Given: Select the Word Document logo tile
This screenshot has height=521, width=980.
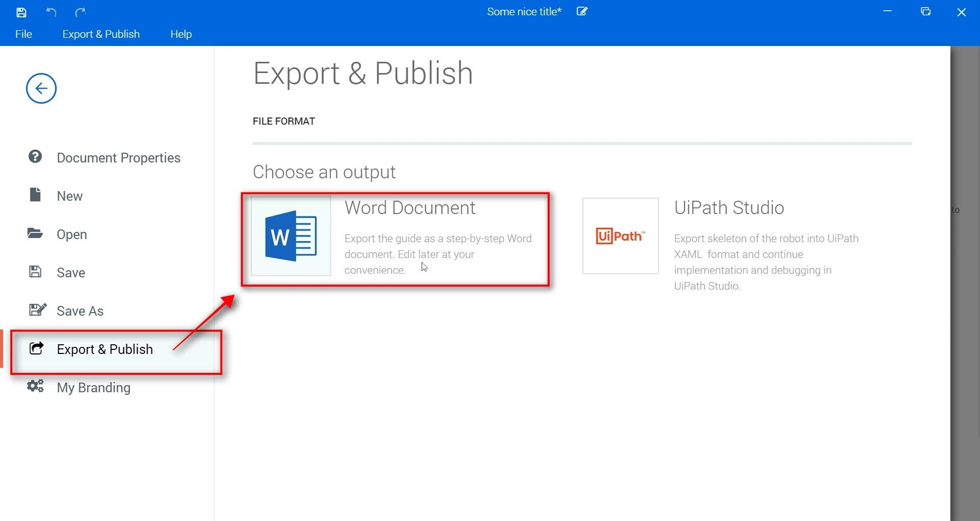Looking at the screenshot, I should (x=291, y=236).
